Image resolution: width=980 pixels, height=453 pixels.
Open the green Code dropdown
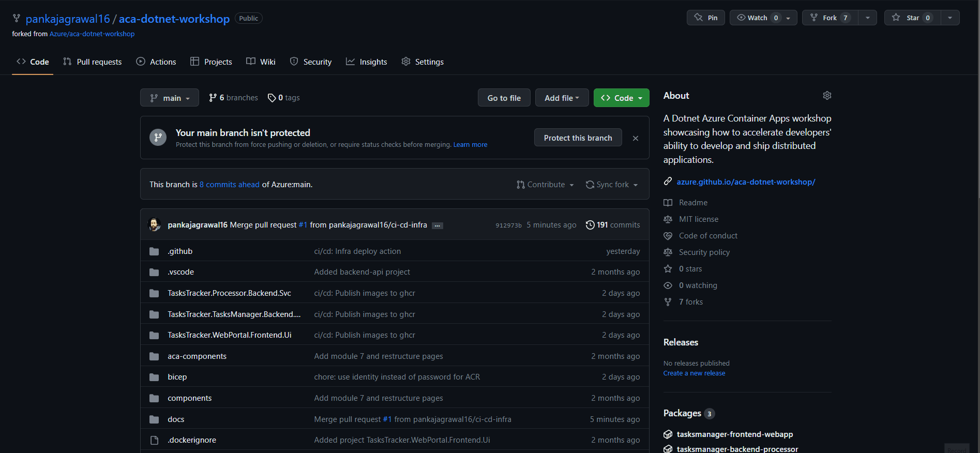point(621,98)
